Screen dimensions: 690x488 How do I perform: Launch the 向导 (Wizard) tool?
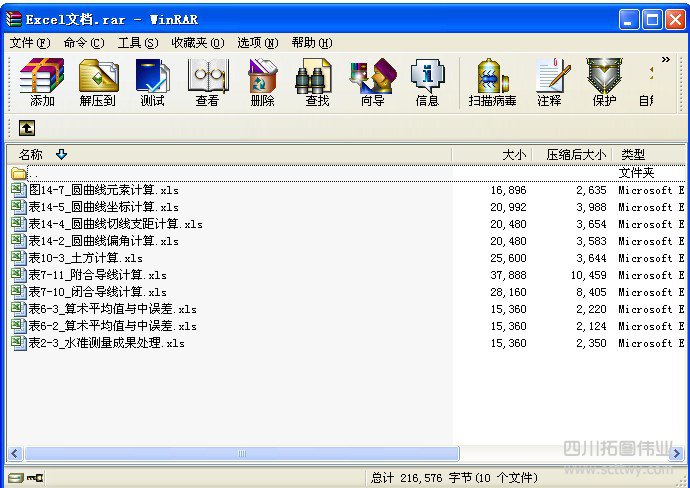point(373,82)
